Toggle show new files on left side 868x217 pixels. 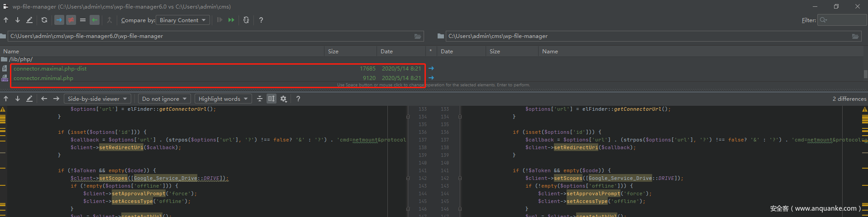pos(59,20)
